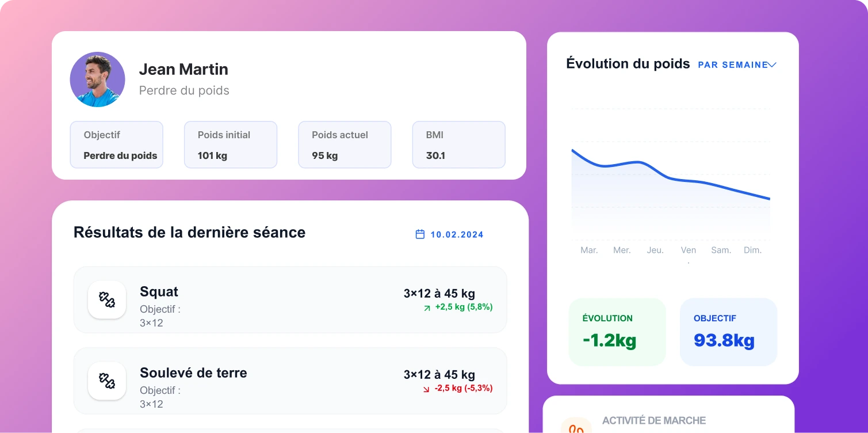Image resolution: width=868 pixels, height=433 pixels.
Task: Click the Ven axis label
Action: (x=689, y=250)
